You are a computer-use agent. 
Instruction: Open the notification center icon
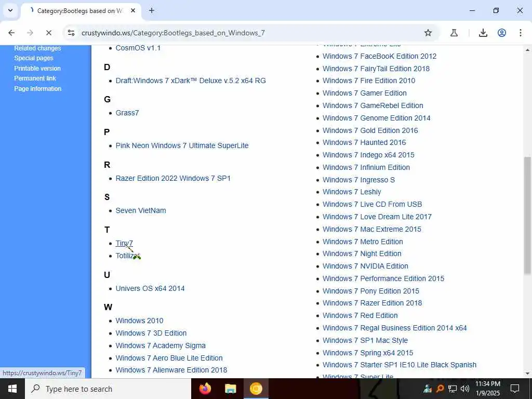pos(515,389)
